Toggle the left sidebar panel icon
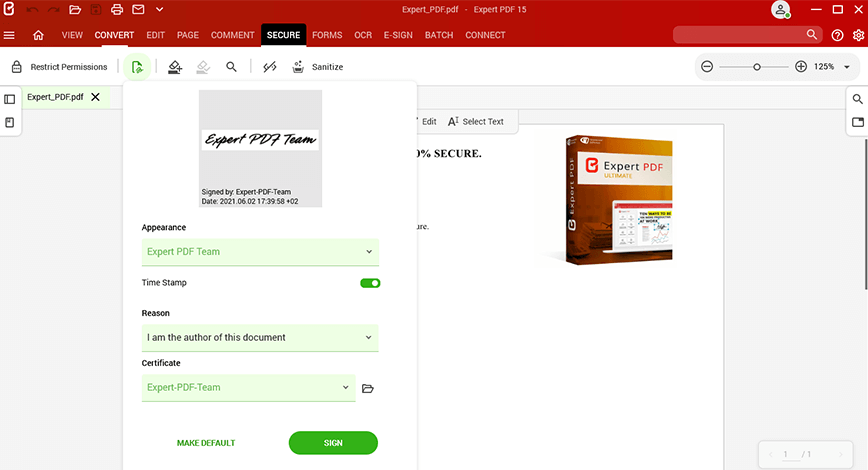The width and height of the screenshot is (868, 470). 9,100
